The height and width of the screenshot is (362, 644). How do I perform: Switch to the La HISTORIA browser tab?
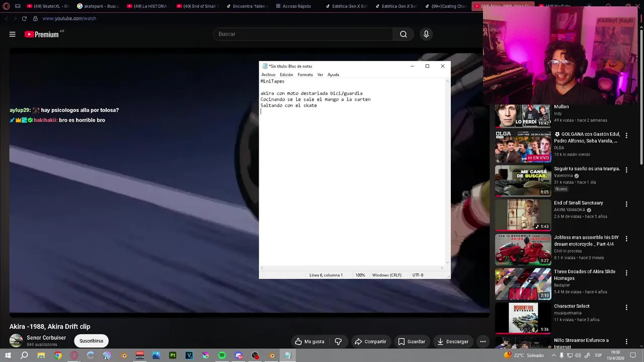147,6
